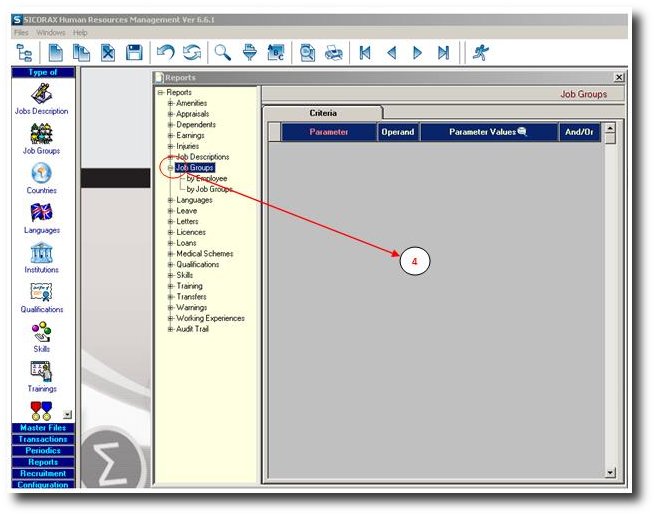Select 'by Employee' report item
Viewport: 655px width, 516px height.
click(x=206, y=178)
